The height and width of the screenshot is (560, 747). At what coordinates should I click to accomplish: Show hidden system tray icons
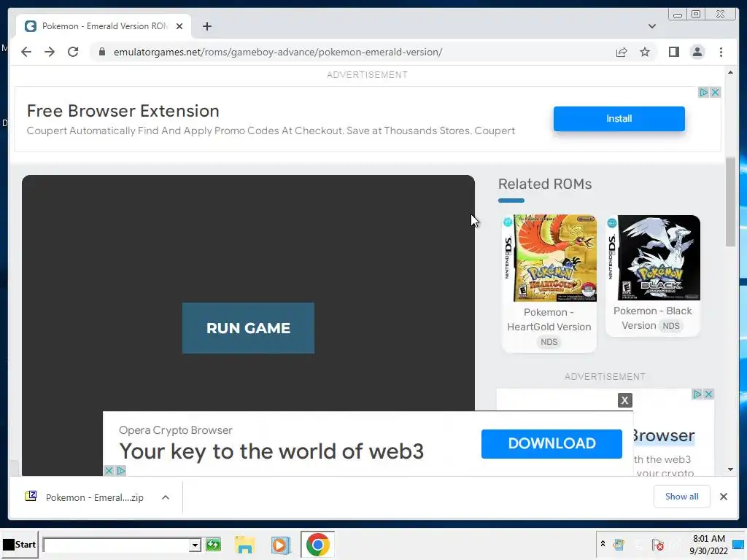tap(603, 544)
